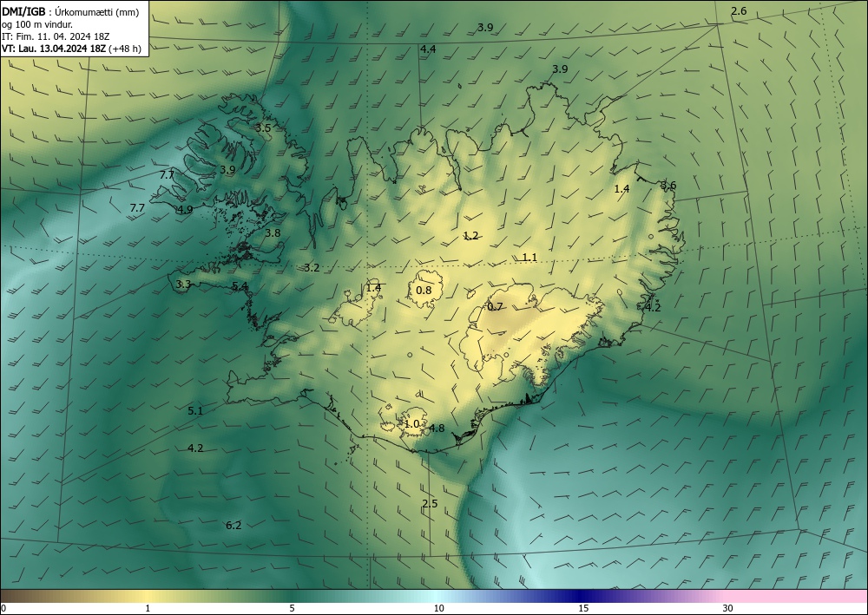Screen dimensions: 868x615
Task: Click the 1.0 value on Mýrdalsjökull glacier
Action: click(x=411, y=424)
